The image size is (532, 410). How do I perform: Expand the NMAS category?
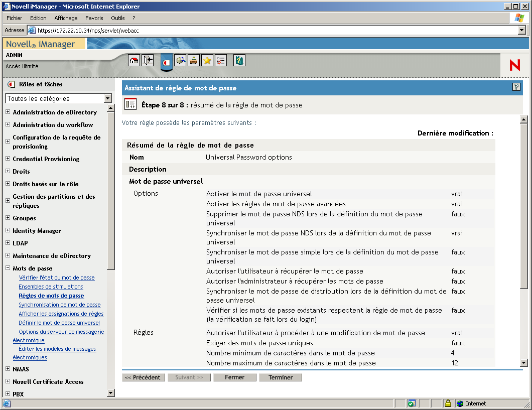[x=8, y=369]
